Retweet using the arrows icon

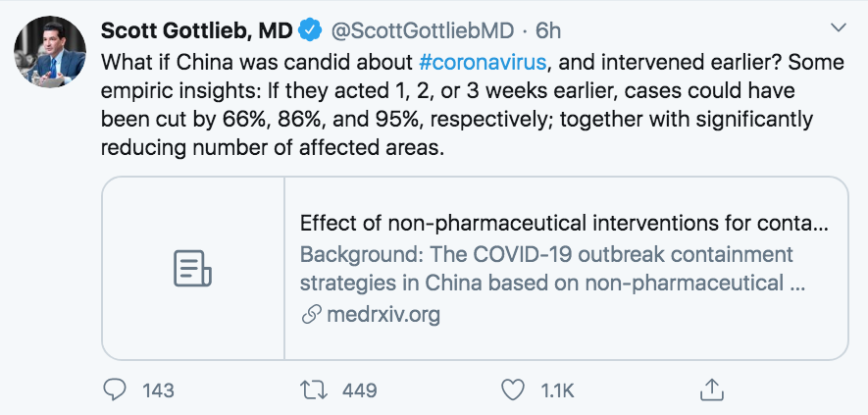314,390
